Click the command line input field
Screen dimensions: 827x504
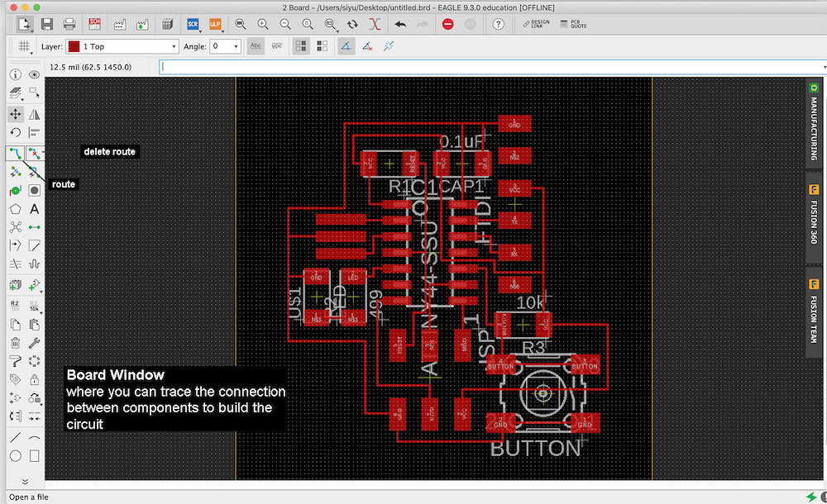pos(493,67)
